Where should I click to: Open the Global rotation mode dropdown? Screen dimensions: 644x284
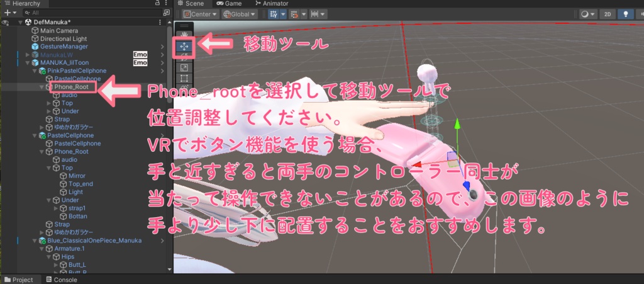240,14
